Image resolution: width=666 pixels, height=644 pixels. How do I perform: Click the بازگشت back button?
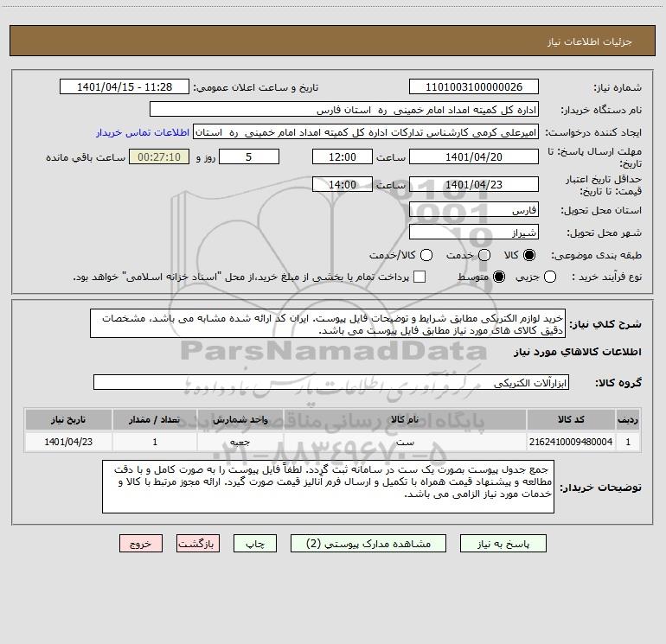point(198,544)
